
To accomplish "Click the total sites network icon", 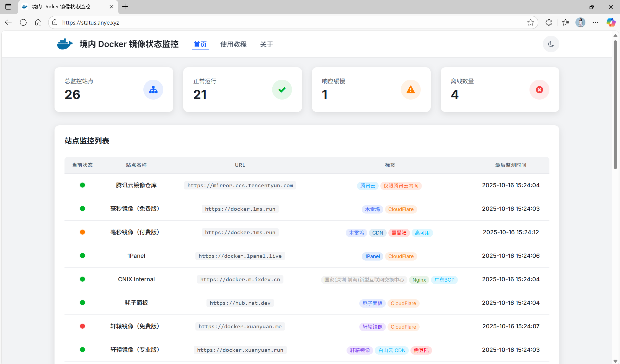I will (x=153, y=90).
